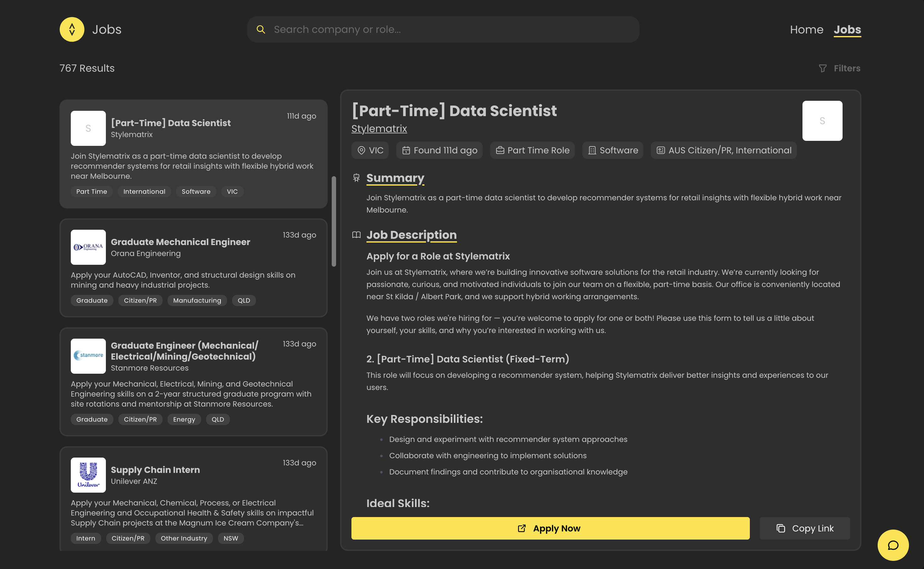This screenshot has width=924, height=569.
Task: Click the calendar icon next to Found 111d ago
Action: coord(406,151)
